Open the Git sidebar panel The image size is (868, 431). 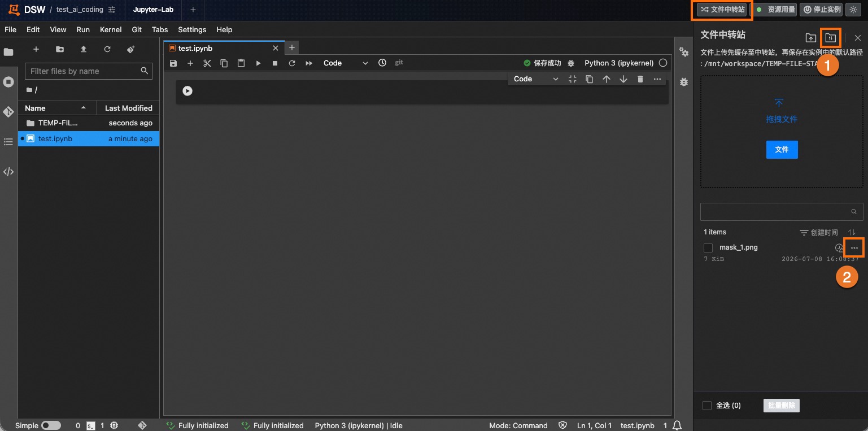tap(8, 112)
